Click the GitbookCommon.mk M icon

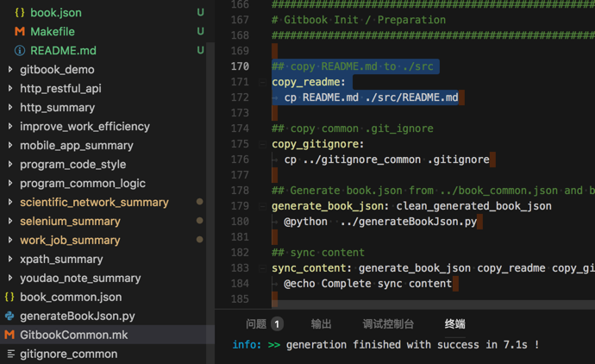9,335
